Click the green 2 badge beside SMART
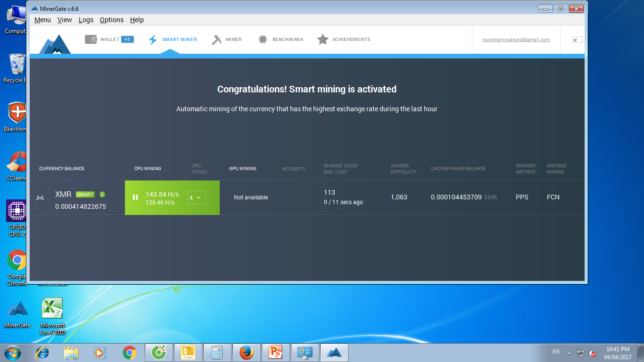 [102, 195]
